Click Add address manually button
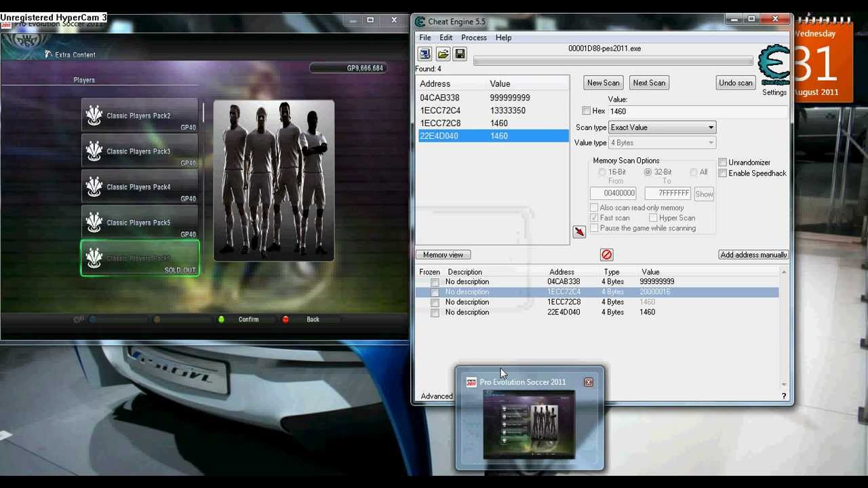The width and height of the screenshot is (868, 488). 753,255
